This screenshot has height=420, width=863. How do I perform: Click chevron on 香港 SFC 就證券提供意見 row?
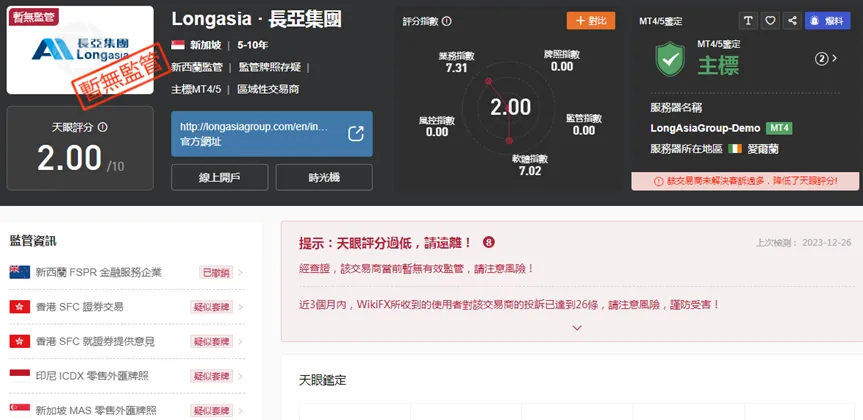pos(240,341)
